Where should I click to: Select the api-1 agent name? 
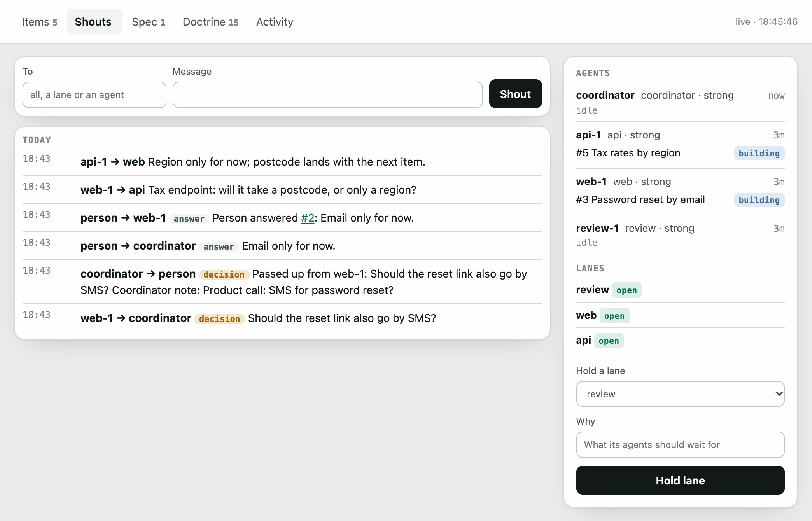(588, 135)
